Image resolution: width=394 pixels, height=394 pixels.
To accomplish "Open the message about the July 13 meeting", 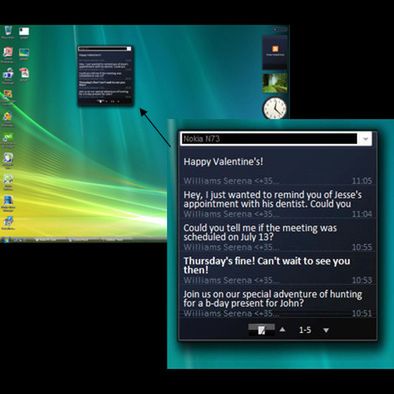I will pyautogui.click(x=260, y=232).
